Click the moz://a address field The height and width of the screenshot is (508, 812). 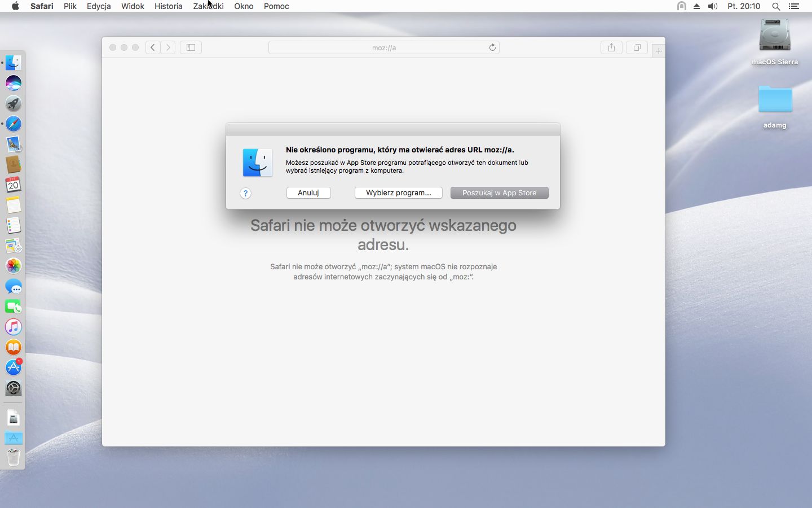384,47
